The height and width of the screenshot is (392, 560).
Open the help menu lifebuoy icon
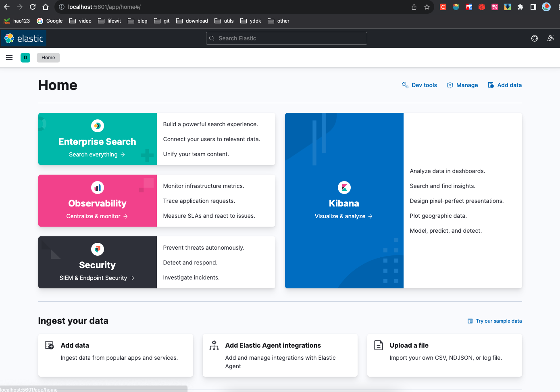pyautogui.click(x=535, y=38)
